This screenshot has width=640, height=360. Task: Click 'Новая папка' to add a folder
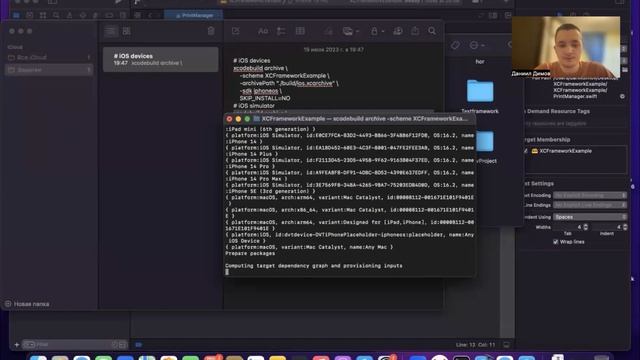point(27,304)
